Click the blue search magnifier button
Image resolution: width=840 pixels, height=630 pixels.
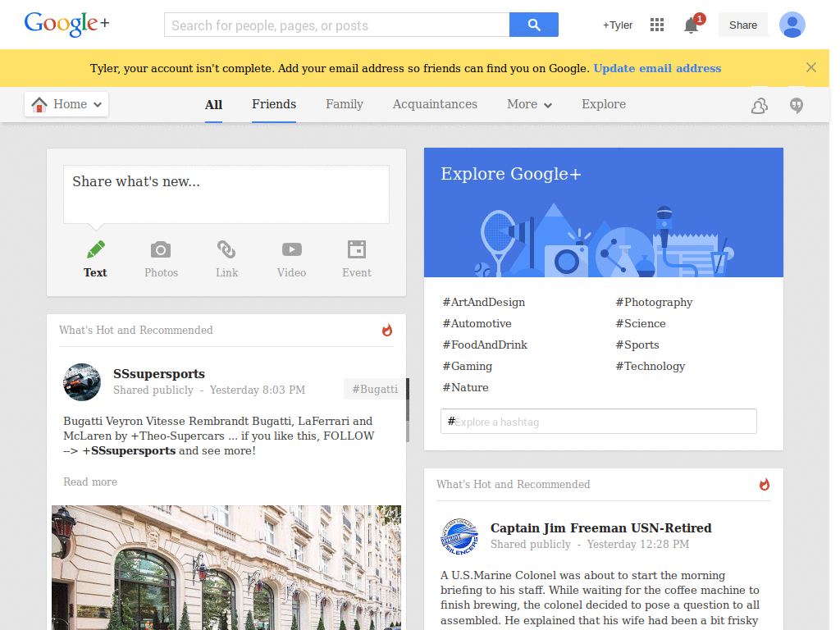533,25
